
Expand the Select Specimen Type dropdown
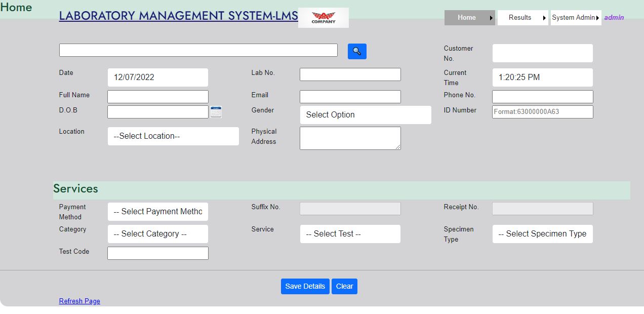coord(543,234)
